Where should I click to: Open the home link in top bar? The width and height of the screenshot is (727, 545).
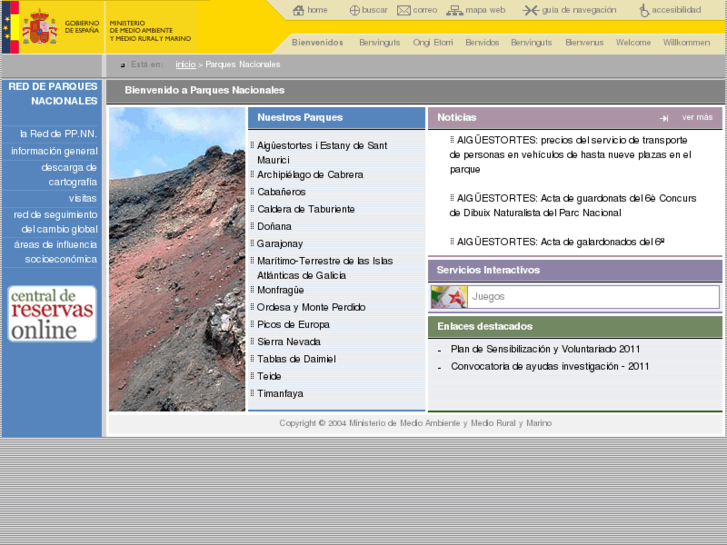317,10
